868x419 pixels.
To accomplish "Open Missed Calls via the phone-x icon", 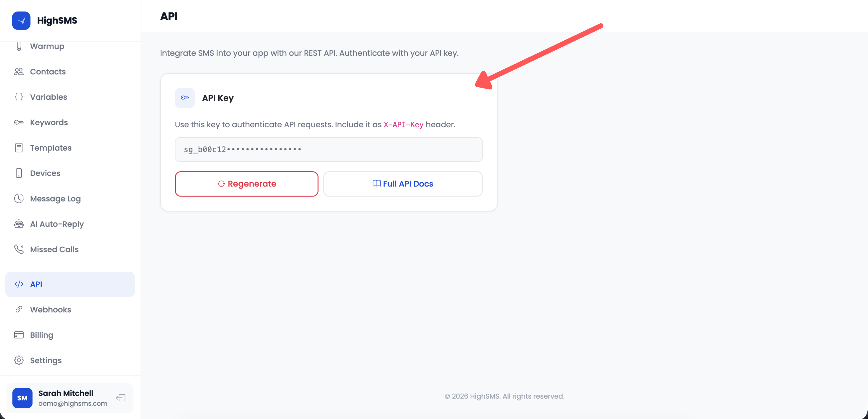I will tap(19, 249).
